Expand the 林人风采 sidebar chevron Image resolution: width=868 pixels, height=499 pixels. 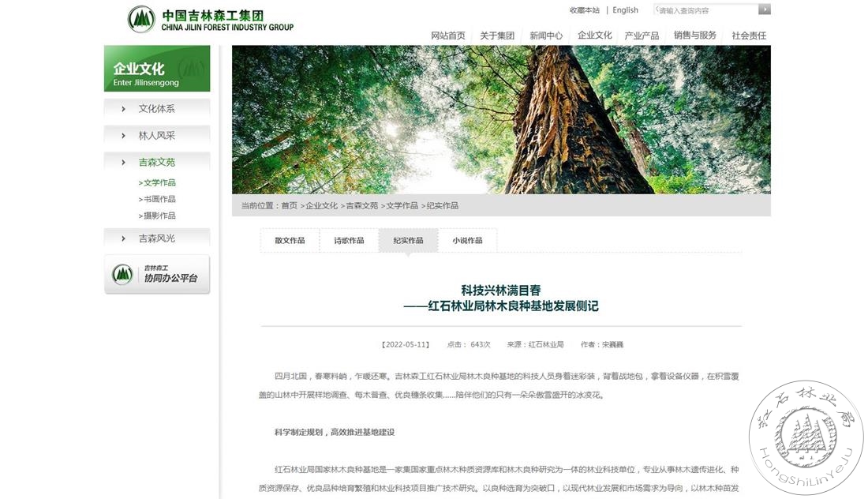point(123,136)
